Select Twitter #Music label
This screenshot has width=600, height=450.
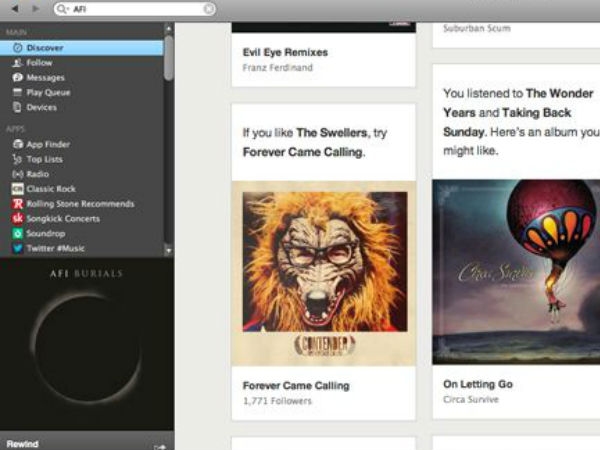[x=55, y=248]
